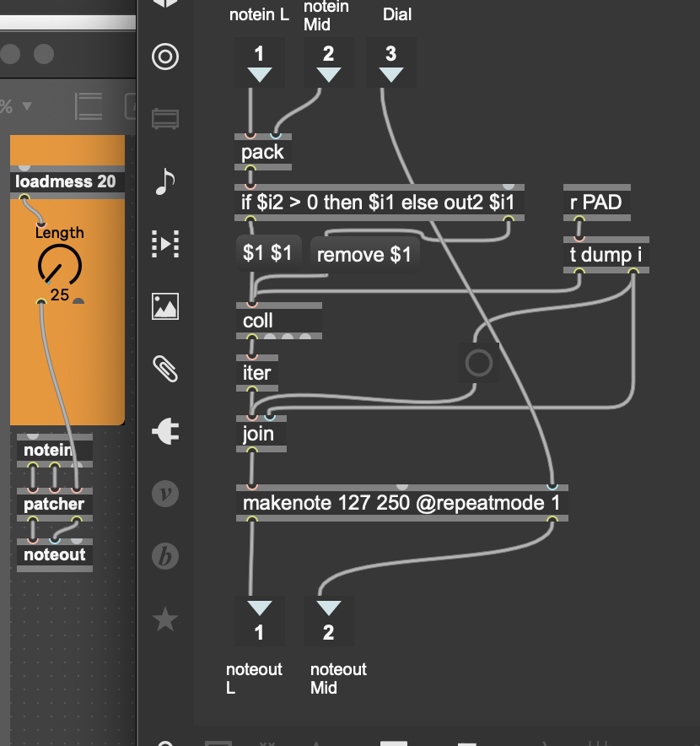Select the 'r PAD' receive object
The width and height of the screenshot is (700, 746).
coord(597,203)
